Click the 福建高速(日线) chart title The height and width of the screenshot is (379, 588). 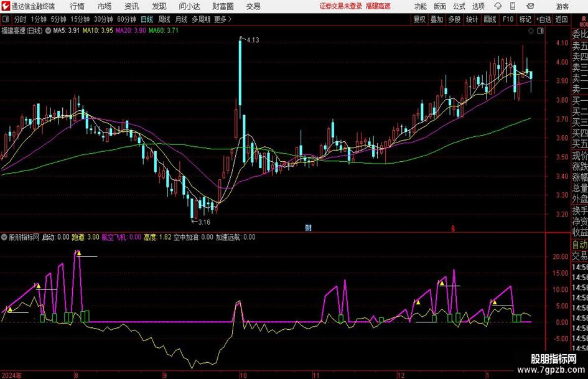22,30
